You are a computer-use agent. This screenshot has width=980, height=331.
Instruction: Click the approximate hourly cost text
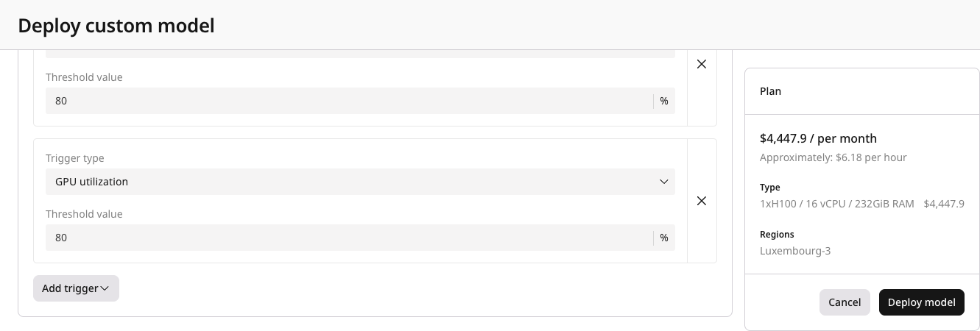(x=833, y=157)
